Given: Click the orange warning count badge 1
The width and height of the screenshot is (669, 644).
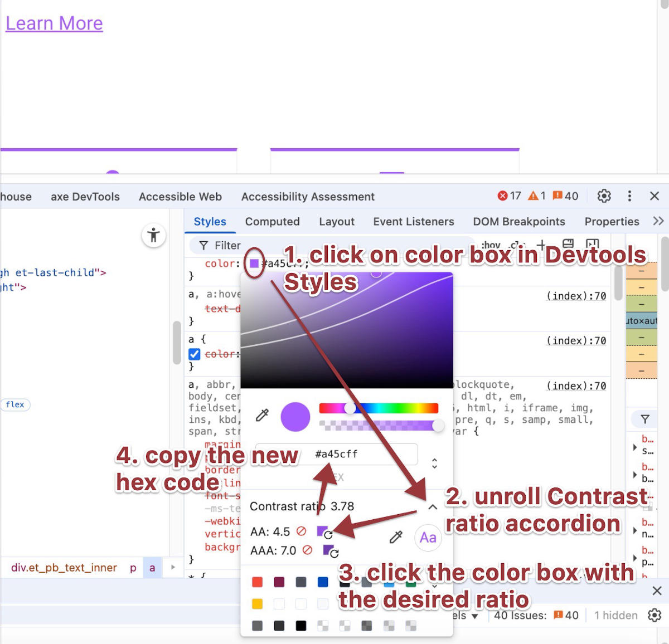Looking at the screenshot, I should pyautogui.click(x=537, y=196).
